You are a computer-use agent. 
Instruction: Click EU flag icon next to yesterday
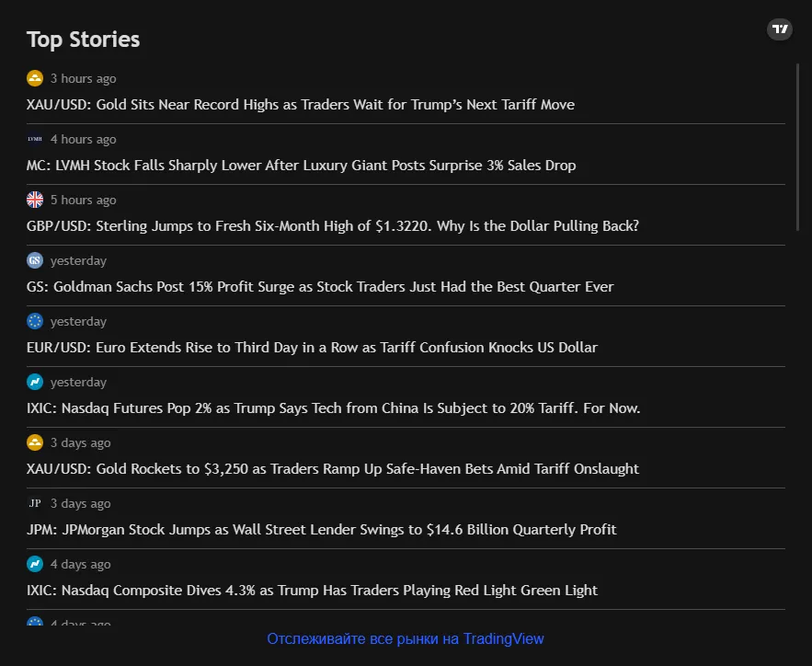click(35, 321)
